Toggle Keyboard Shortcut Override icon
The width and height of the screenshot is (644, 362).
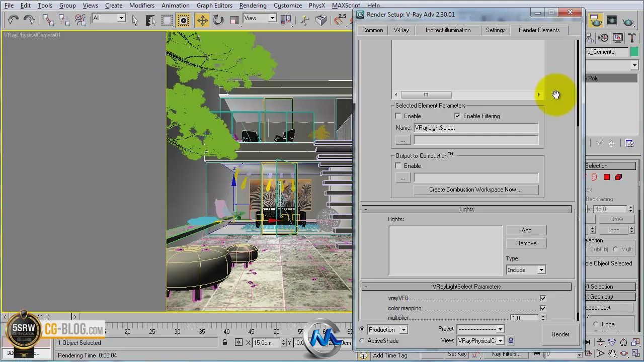coord(321,20)
